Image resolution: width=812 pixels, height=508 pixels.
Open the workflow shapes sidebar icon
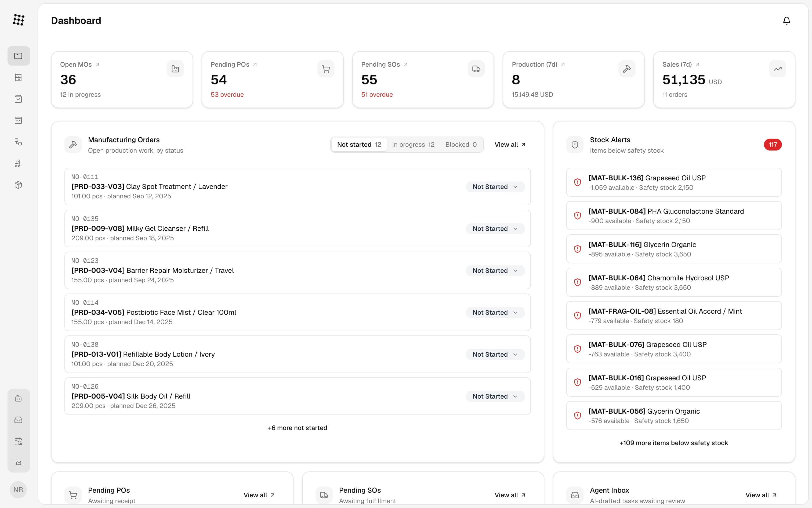[19, 142]
